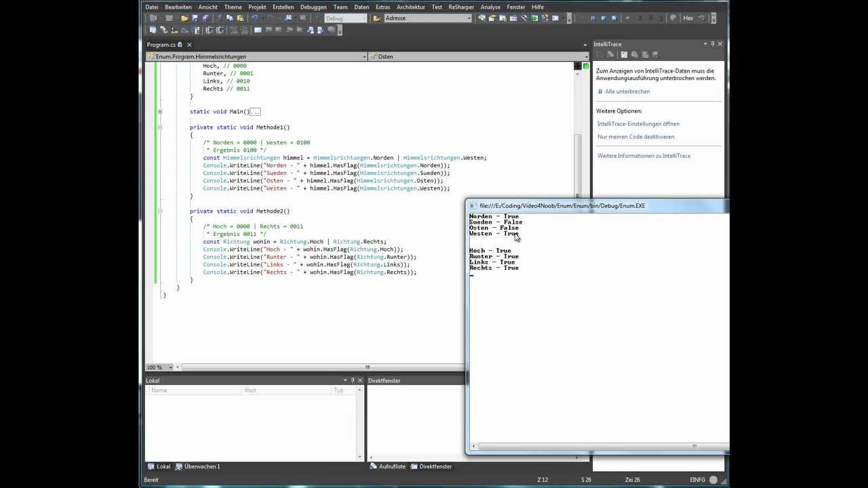Click the text 'Methode2()' in code
This screenshot has height=488, width=868.
[273, 211]
